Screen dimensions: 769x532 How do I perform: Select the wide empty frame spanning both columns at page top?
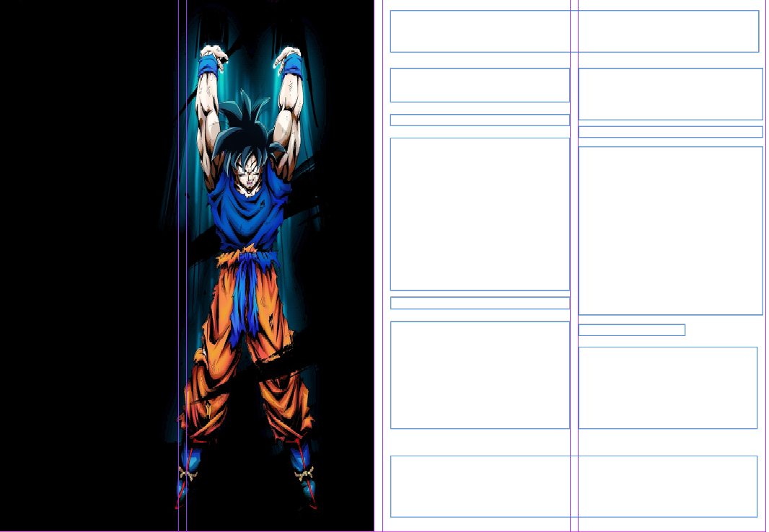click(x=574, y=31)
